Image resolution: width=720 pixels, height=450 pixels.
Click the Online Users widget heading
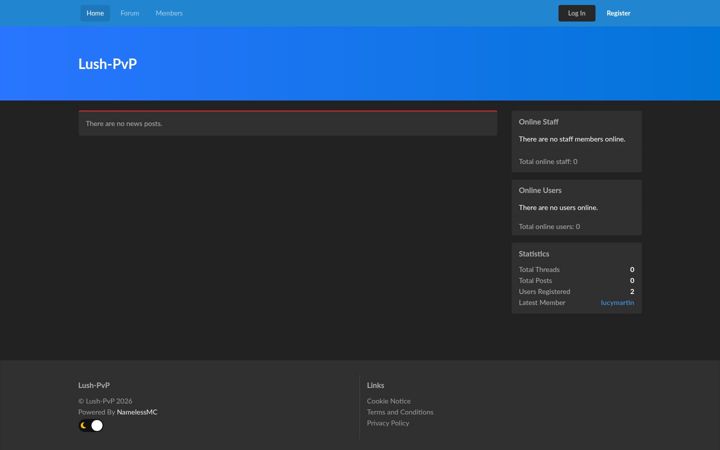coord(540,190)
